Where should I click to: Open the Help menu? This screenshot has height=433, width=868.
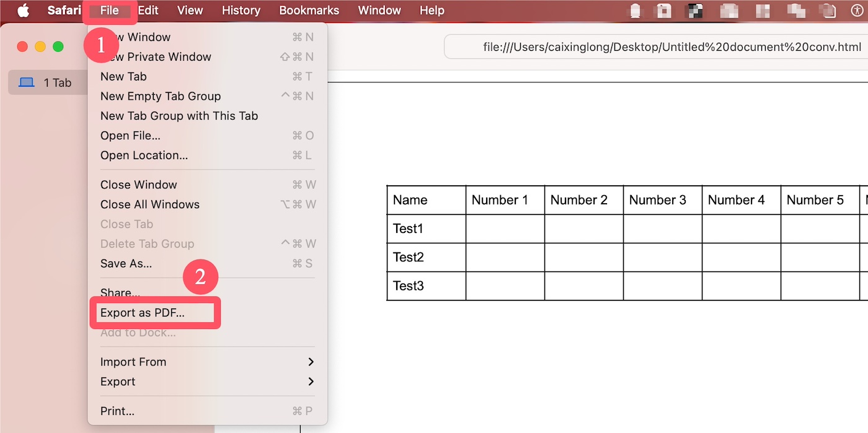coord(432,10)
